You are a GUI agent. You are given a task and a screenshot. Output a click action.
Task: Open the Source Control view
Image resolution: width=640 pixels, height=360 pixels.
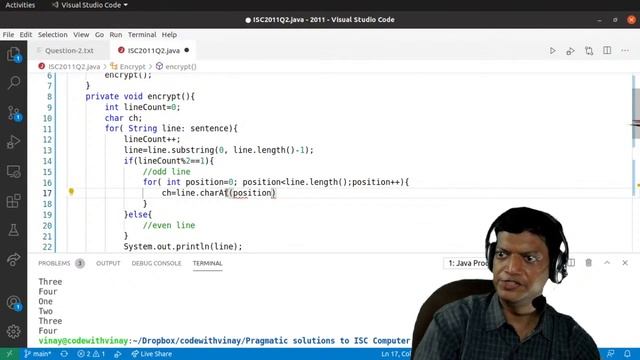coord(13,113)
